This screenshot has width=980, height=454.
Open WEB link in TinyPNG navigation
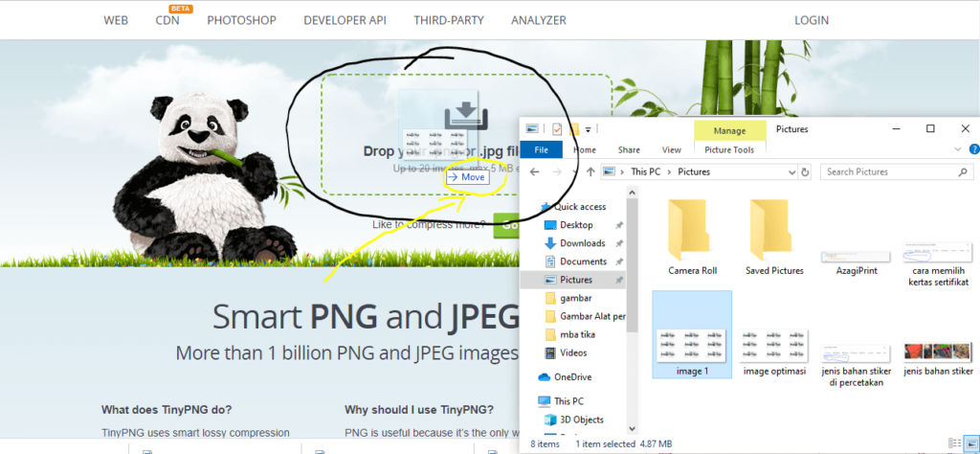coord(116,20)
